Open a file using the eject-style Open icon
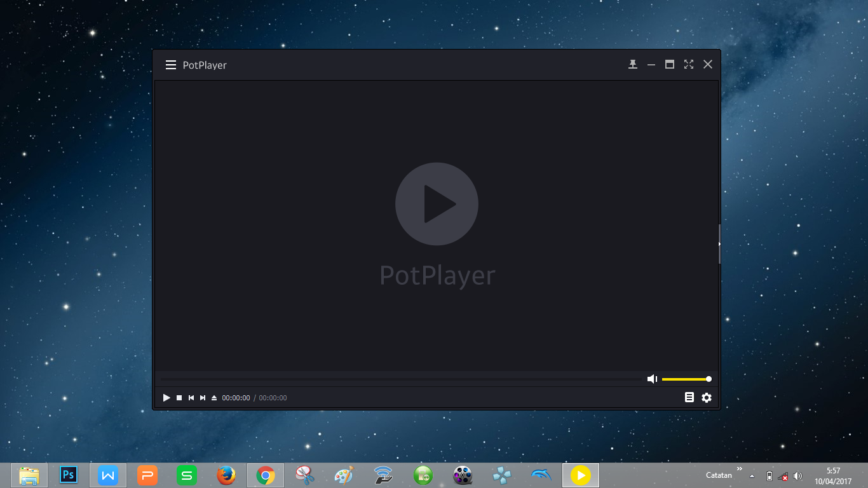 (214, 397)
